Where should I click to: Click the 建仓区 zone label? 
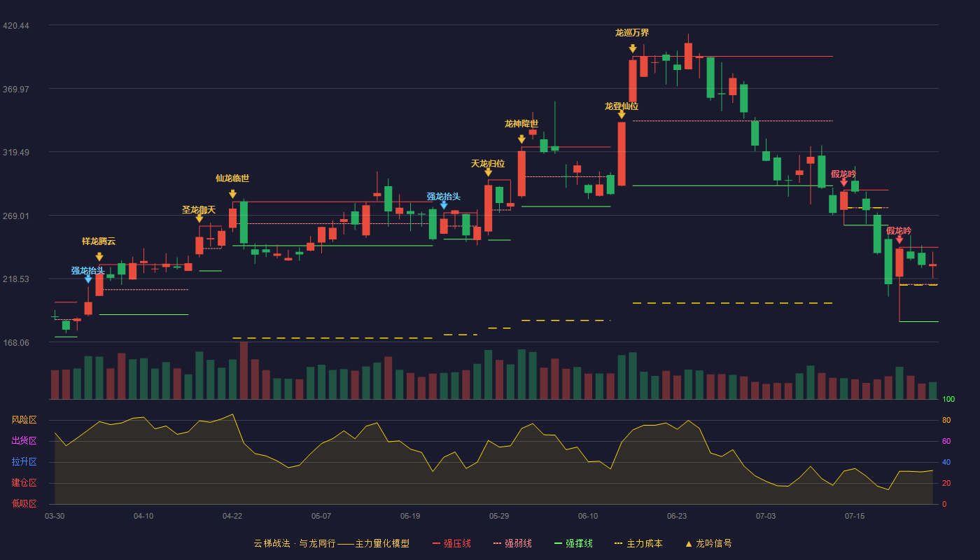(x=24, y=483)
